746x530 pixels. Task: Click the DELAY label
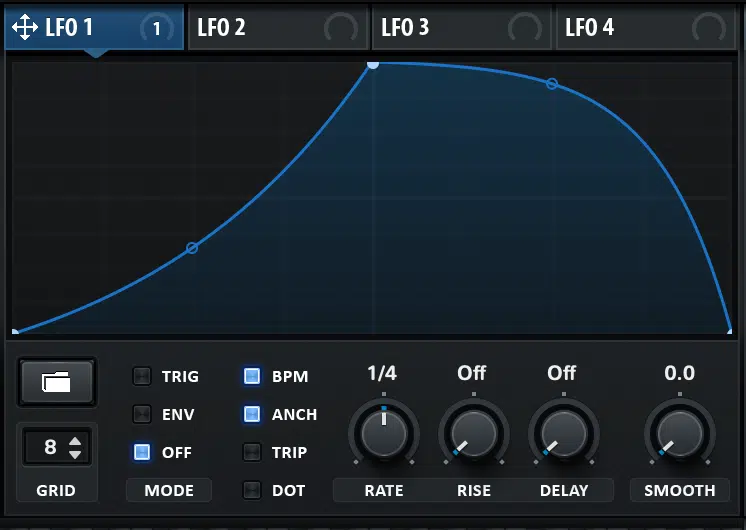[564, 491]
